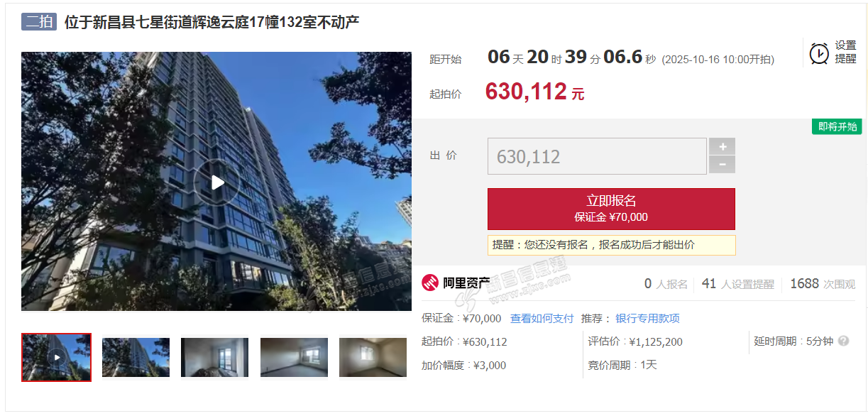The height and width of the screenshot is (416, 868).
Task: Click the help icon beside 延时周期
Action: click(843, 341)
